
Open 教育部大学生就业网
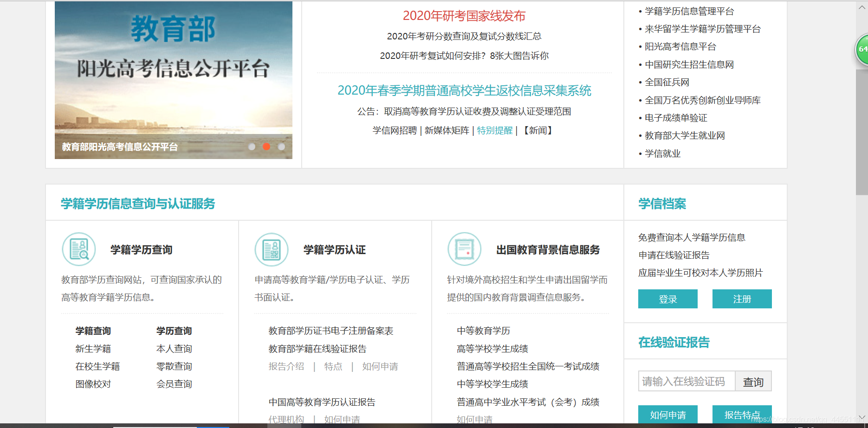pos(685,135)
